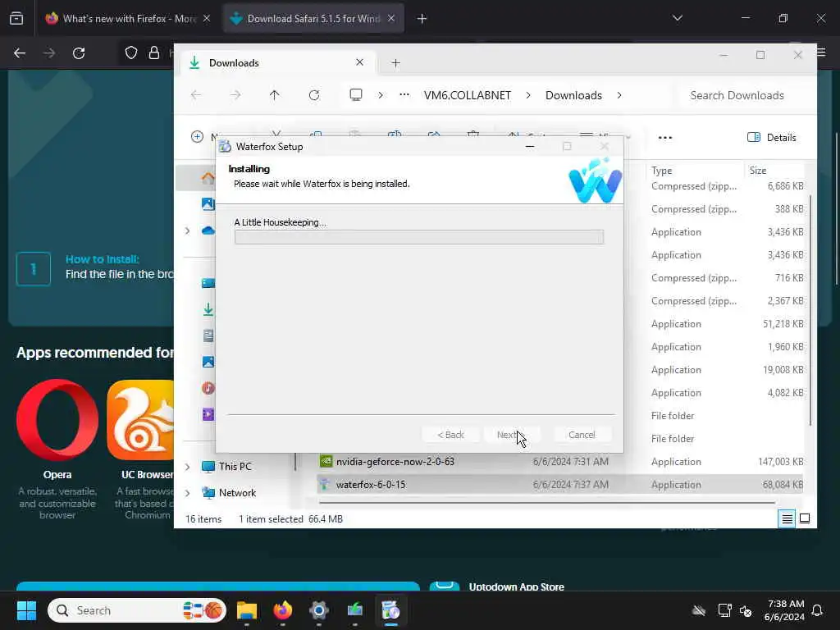Reload the Firefox page
Image resolution: width=840 pixels, height=630 pixels.
pos(79,53)
